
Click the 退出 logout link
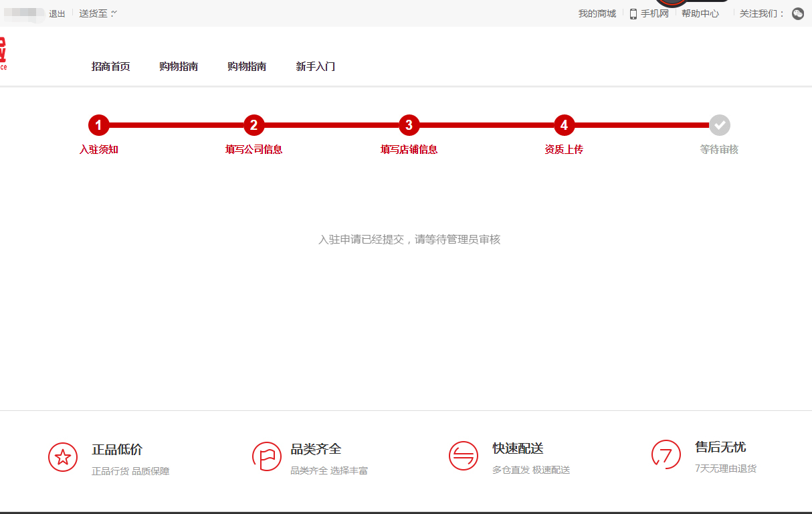[57, 13]
